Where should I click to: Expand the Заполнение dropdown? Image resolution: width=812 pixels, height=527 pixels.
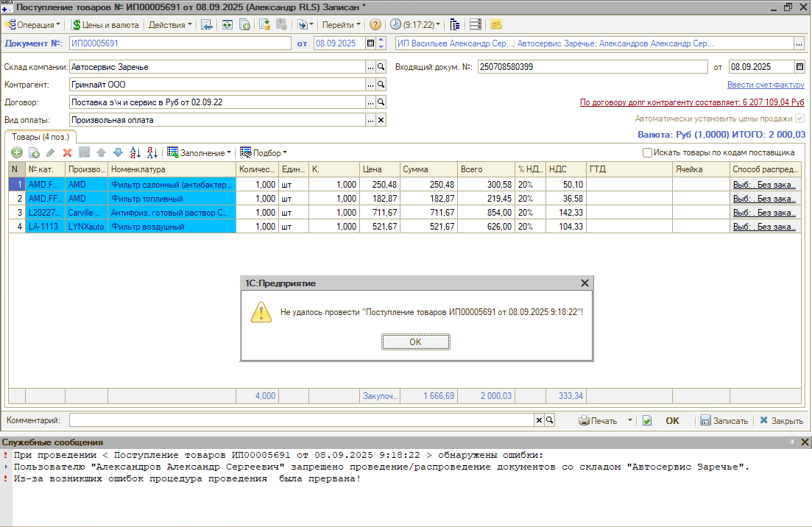199,152
